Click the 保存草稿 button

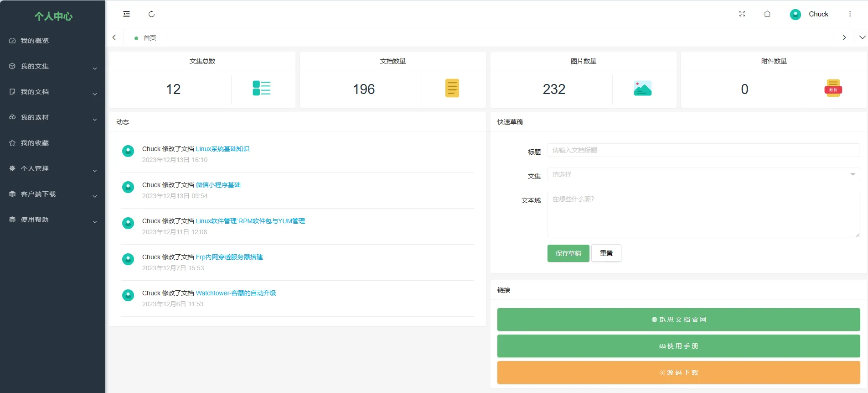568,253
